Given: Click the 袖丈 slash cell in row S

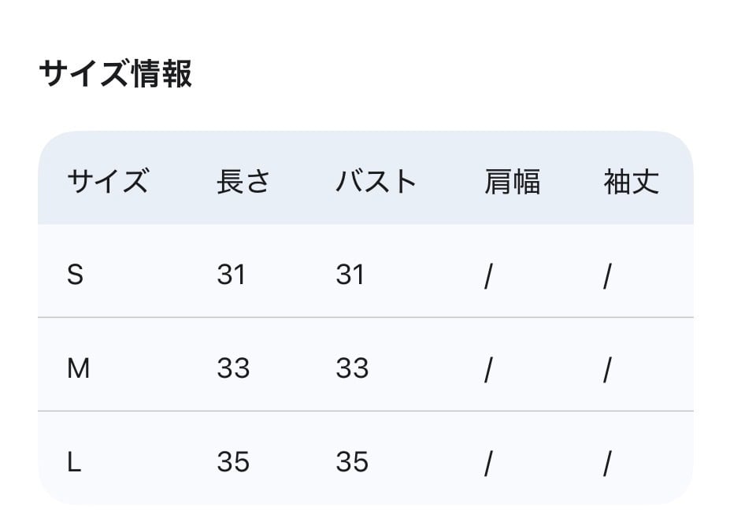Looking at the screenshot, I should coord(607,277).
